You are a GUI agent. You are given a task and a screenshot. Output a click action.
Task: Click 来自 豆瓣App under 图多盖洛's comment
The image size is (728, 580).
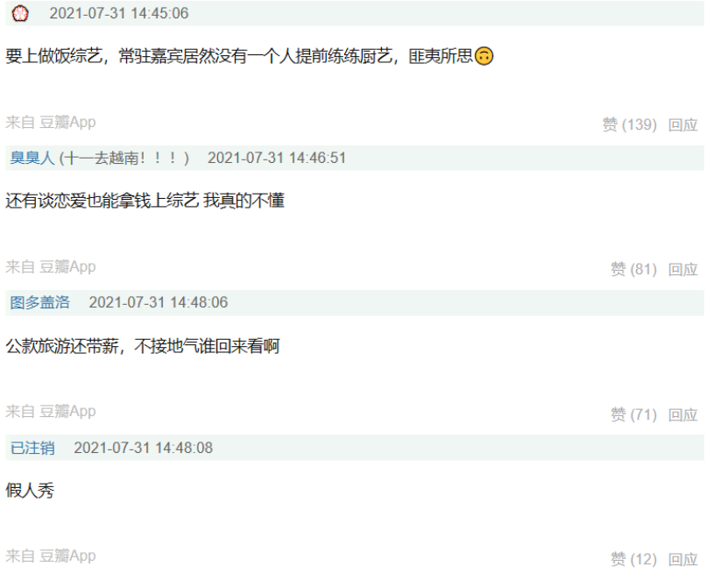(x=51, y=411)
